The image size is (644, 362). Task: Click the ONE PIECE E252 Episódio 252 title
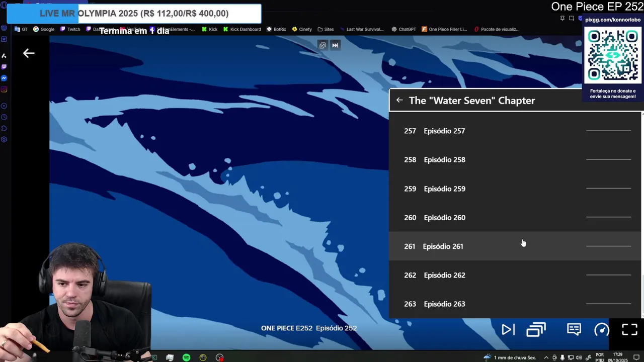click(309, 328)
